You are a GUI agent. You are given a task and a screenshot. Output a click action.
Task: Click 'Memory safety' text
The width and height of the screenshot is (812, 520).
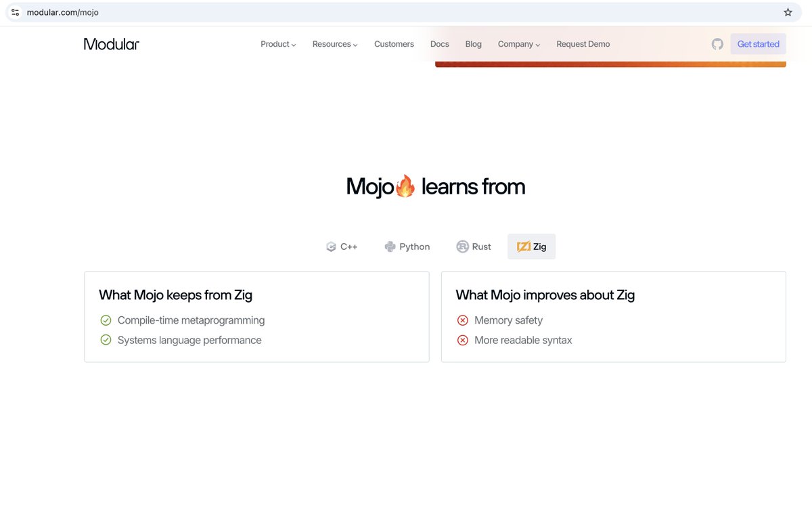pos(508,320)
